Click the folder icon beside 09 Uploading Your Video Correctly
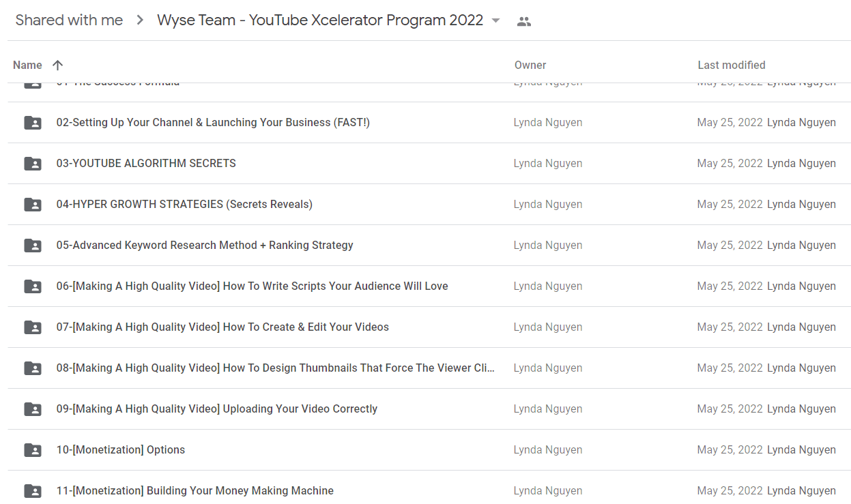This screenshot has height=504, width=851. coord(32,409)
